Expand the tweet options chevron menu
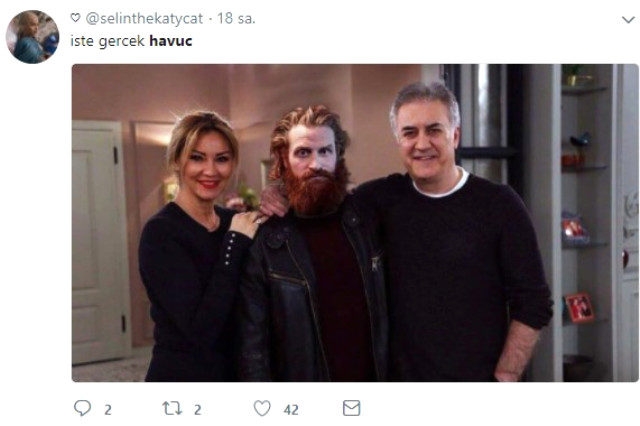The image size is (640, 426). click(628, 20)
